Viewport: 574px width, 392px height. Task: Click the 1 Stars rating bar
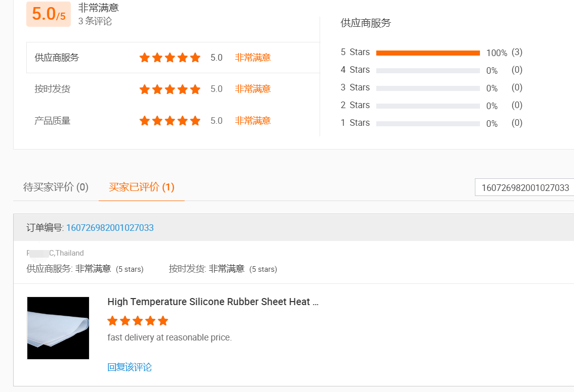tap(428, 124)
